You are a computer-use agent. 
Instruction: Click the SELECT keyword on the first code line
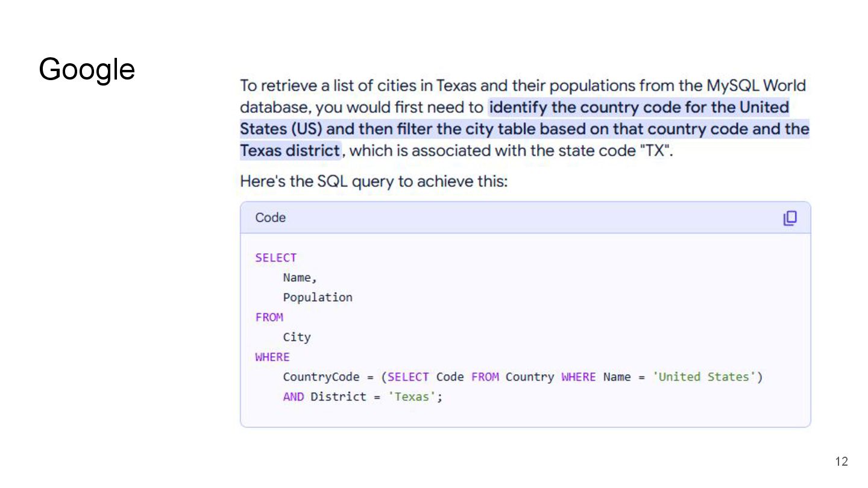(x=276, y=258)
